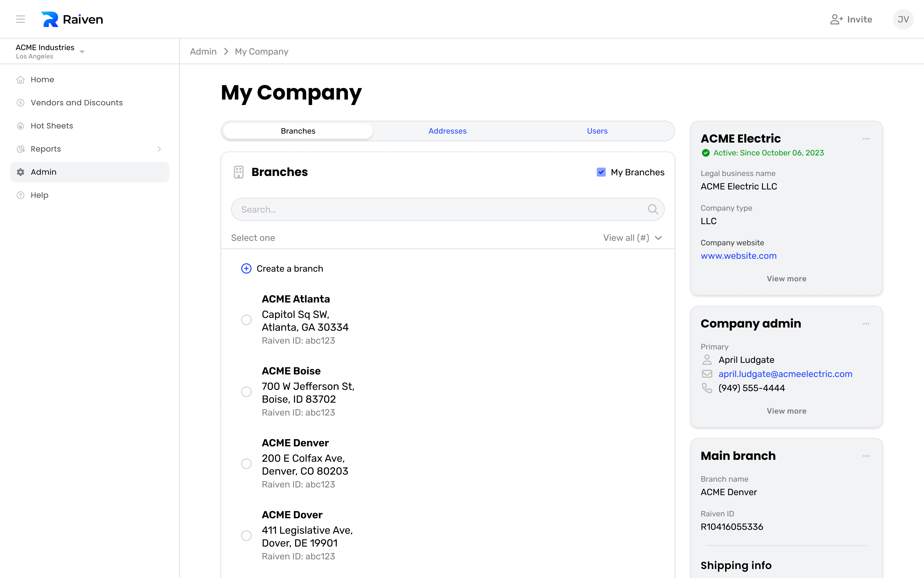Click the Branches building icon
This screenshot has width=924, height=578.
(x=239, y=172)
